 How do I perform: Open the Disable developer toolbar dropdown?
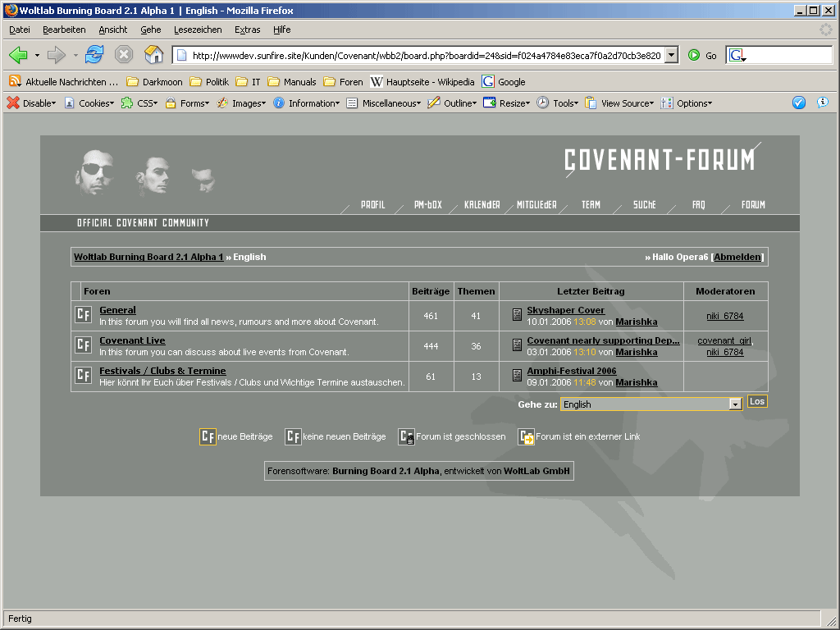pyautogui.click(x=31, y=103)
